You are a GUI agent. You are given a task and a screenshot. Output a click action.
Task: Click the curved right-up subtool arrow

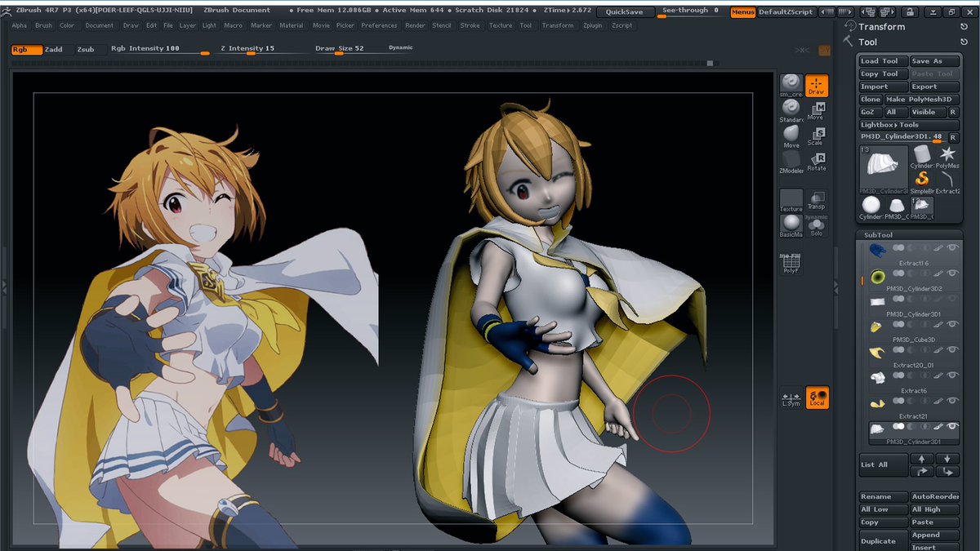(922, 471)
